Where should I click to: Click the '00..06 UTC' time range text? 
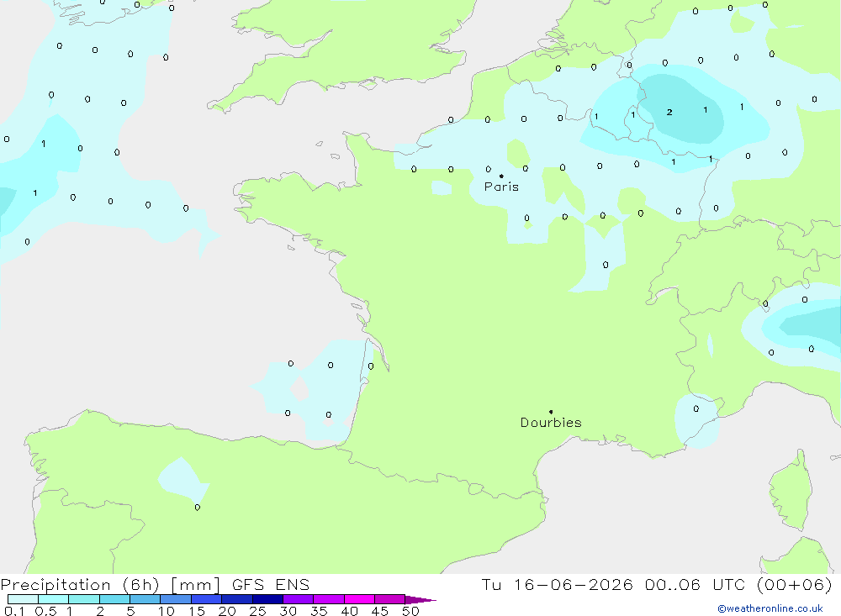[x=695, y=584]
